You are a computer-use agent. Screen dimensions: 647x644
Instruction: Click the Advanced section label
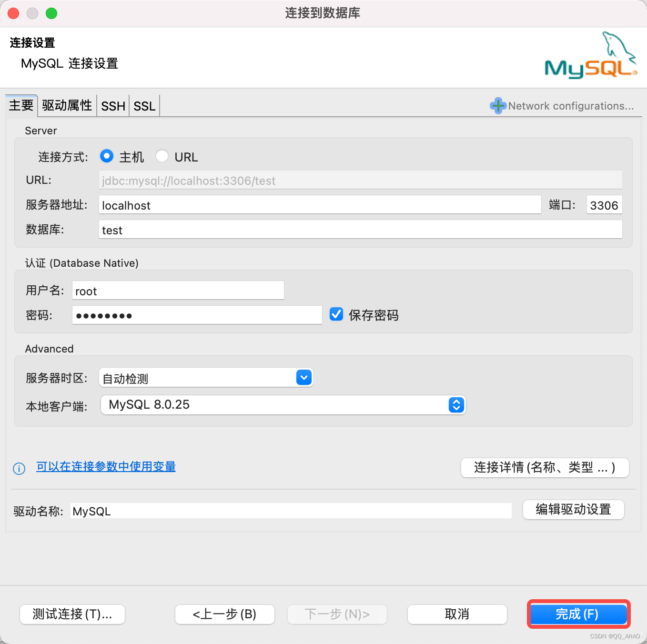50,349
